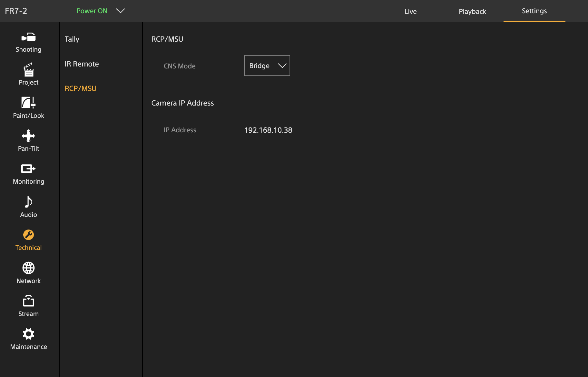
Task: Select the Audio music note icon
Action: pyautogui.click(x=28, y=202)
